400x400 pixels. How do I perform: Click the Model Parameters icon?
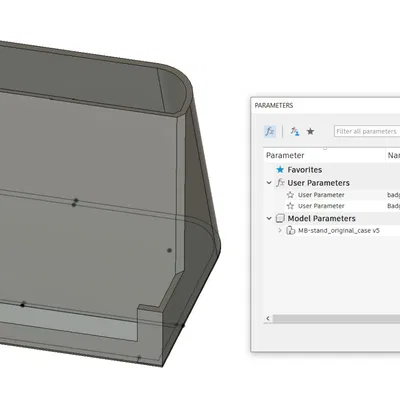(280, 218)
